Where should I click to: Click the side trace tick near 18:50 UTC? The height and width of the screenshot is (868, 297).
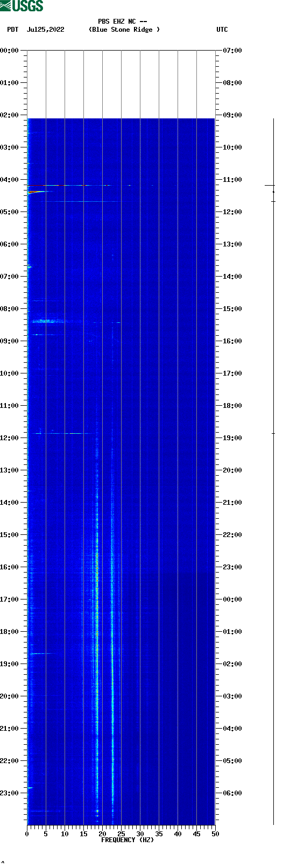pos(273,433)
